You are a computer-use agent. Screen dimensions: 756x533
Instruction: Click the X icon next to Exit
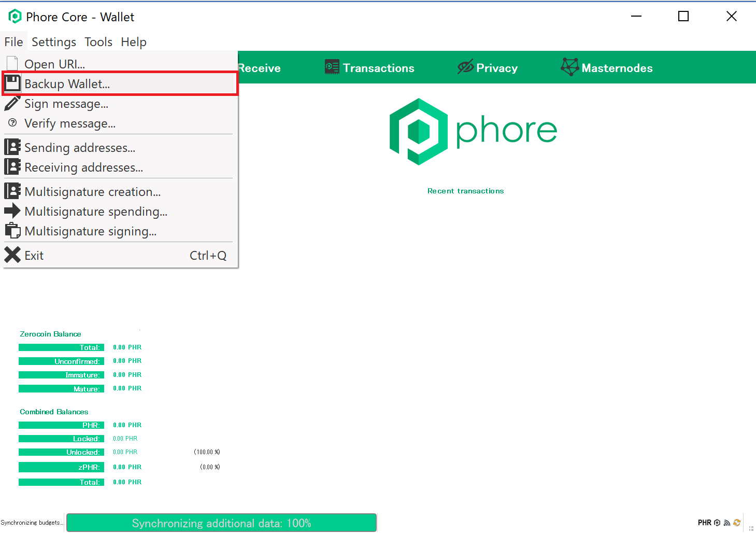click(12, 255)
